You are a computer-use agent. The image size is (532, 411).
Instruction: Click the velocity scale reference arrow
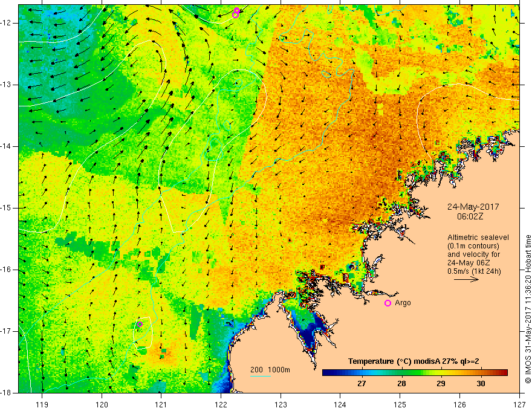466,279
